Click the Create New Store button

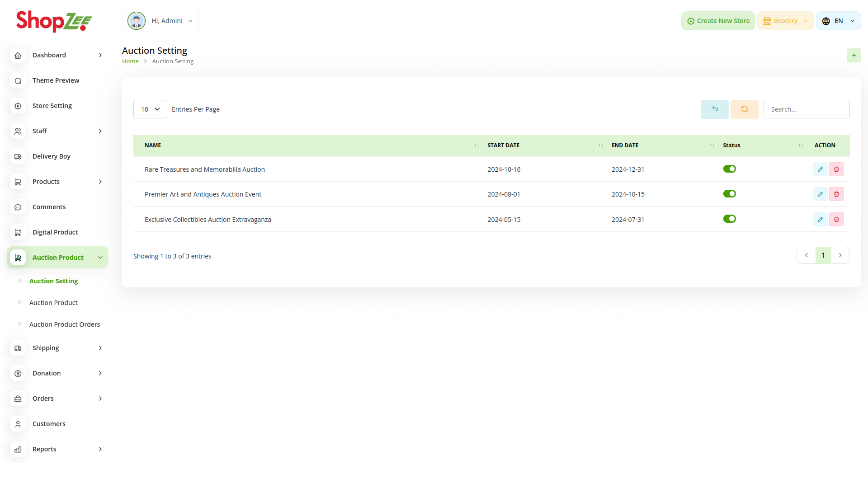tap(718, 21)
